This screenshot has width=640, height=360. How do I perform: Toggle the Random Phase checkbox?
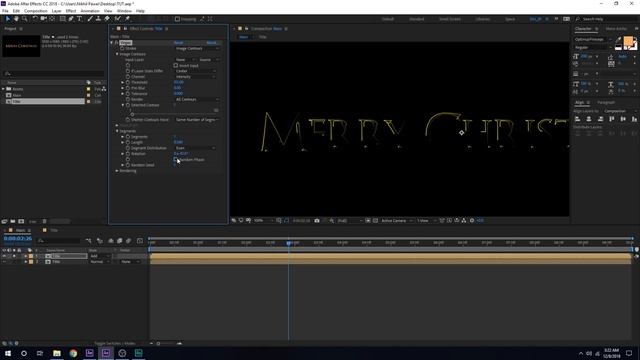pyautogui.click(x=176, y=160)
